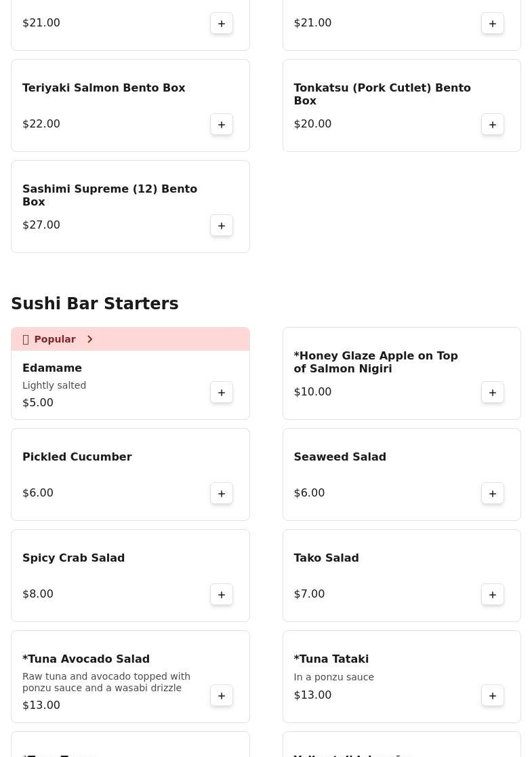Click the Sushi Bar Starters heading
The image size is (532, 757).
[x=95, y=304]
